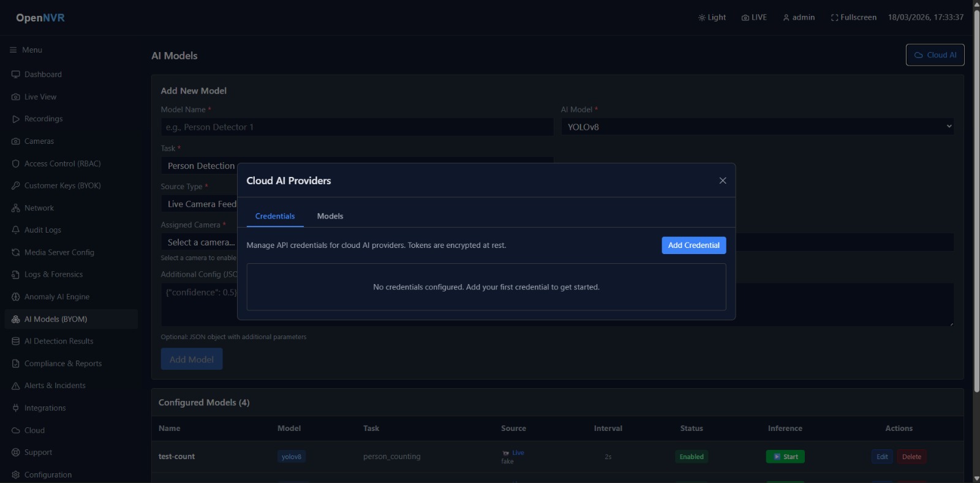The width and height of the screenshot is (980, 483).
Task: Open Live View from sidebar menu
Action: coord(71,97)
